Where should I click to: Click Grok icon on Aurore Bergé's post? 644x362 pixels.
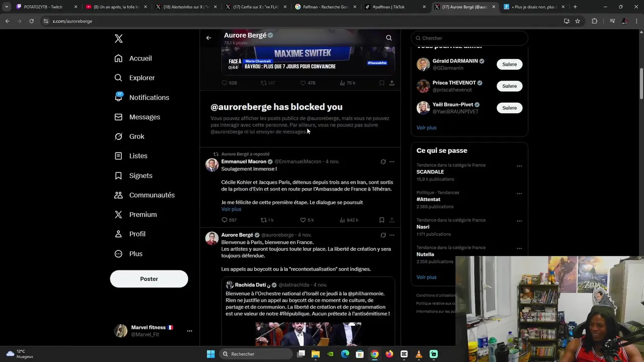(x=383, y=235)
